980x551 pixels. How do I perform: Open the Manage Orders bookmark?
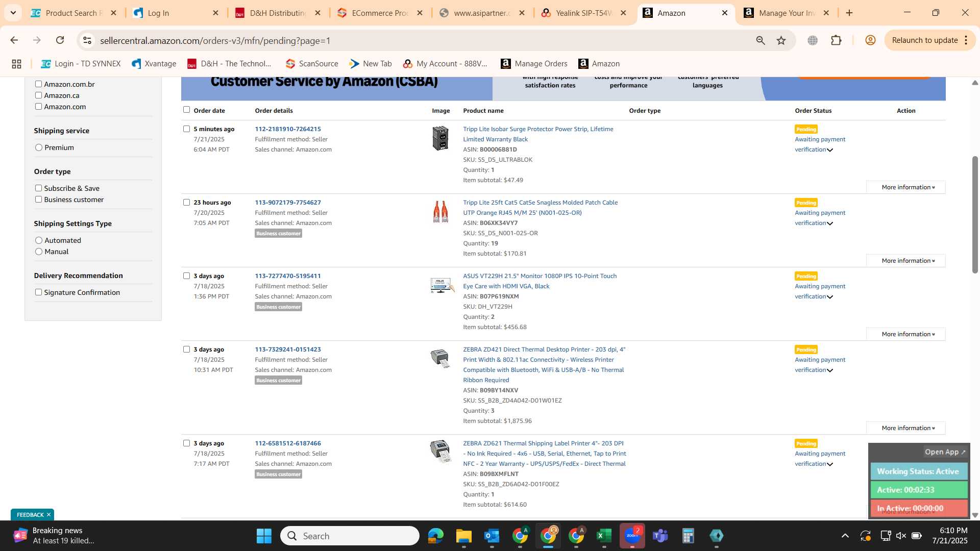534,64
